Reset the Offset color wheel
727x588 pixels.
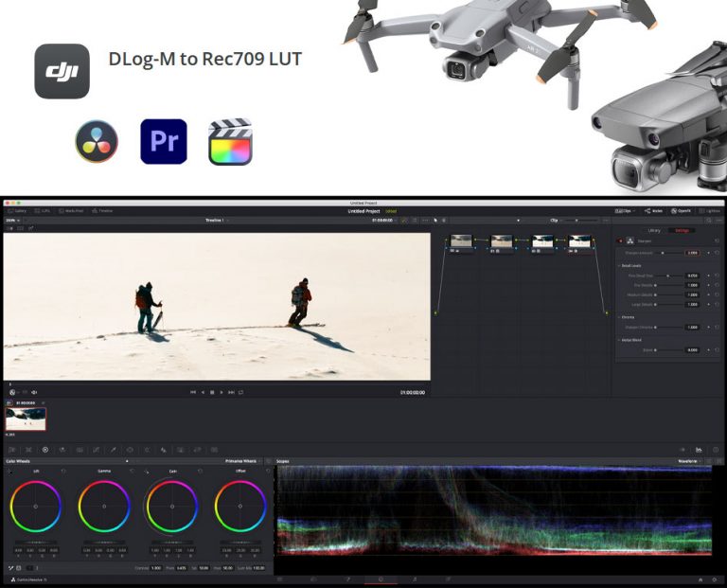tap(268, 472)
